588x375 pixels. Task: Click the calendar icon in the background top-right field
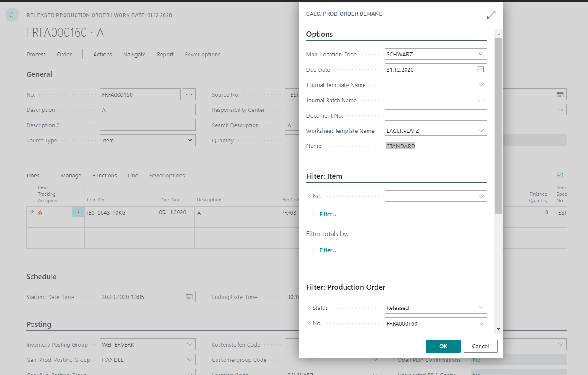pyautogui.click(x=560, y=94)
